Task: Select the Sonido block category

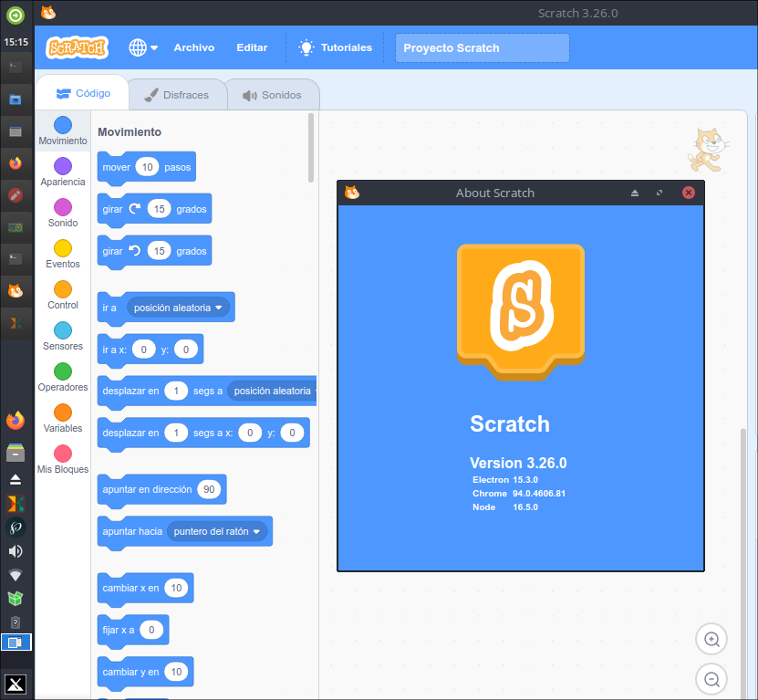Action: tap(63, 214)
